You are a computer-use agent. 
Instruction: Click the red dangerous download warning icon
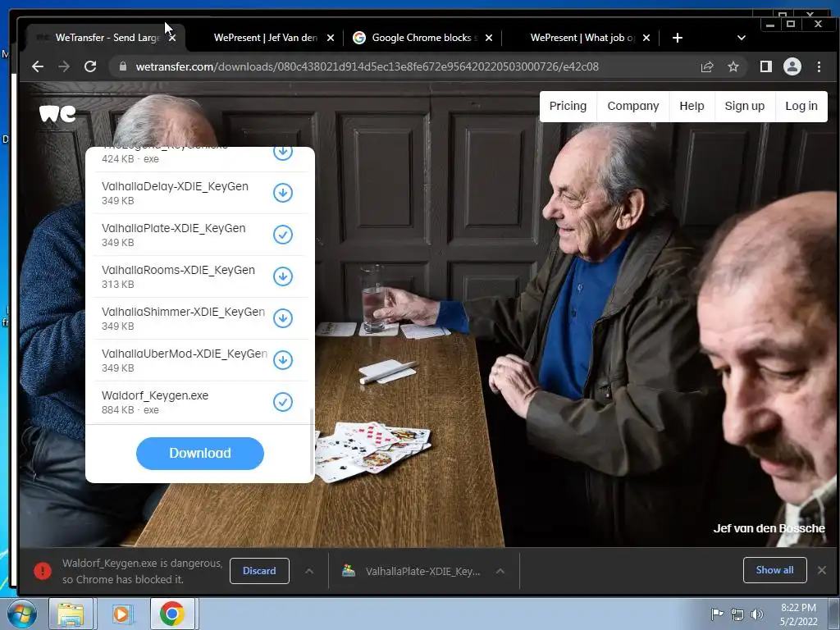pos(43,571)
